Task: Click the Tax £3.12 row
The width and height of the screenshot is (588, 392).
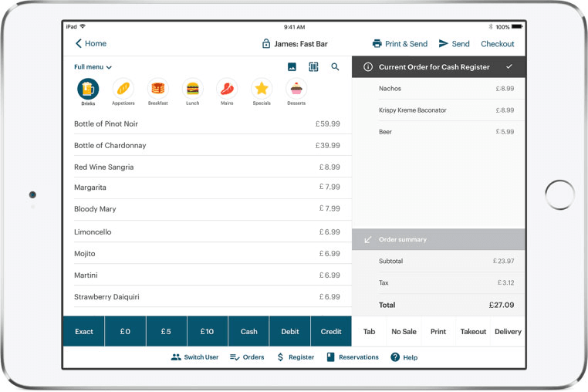Action: [438, 283]
